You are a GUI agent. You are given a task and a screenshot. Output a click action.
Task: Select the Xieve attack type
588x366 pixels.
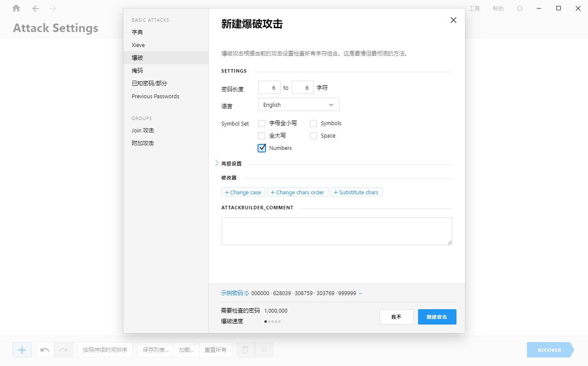click(166, 45)
